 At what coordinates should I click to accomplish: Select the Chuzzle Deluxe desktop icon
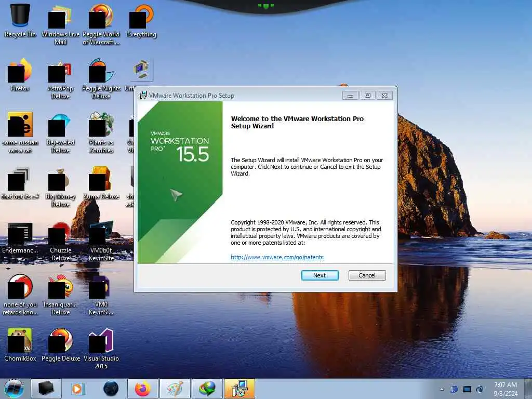click(x=60, y=241)
